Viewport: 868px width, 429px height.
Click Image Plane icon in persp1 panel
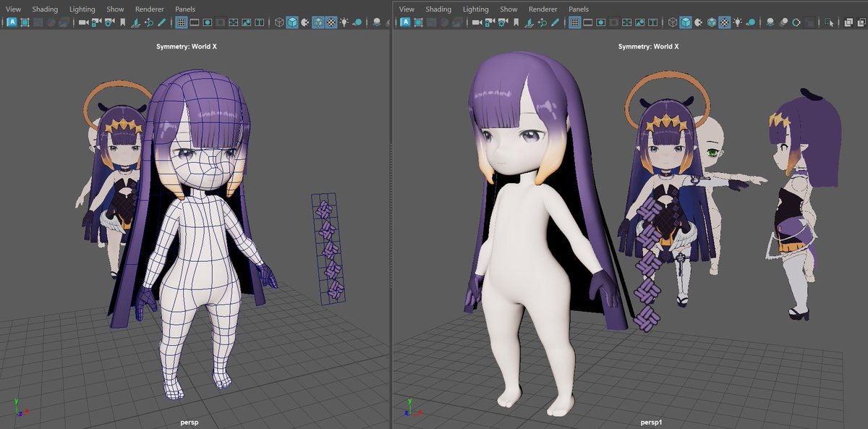tap(529, 22)
